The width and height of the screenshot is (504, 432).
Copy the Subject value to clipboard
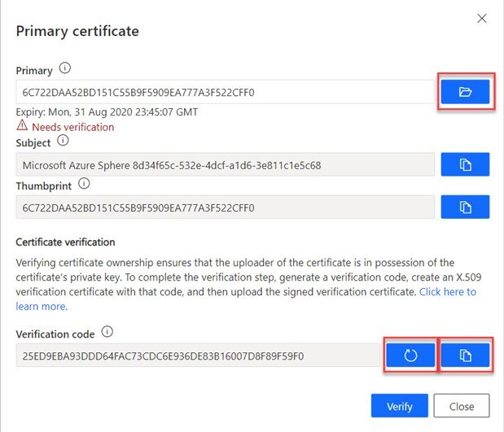pos(465,164)
